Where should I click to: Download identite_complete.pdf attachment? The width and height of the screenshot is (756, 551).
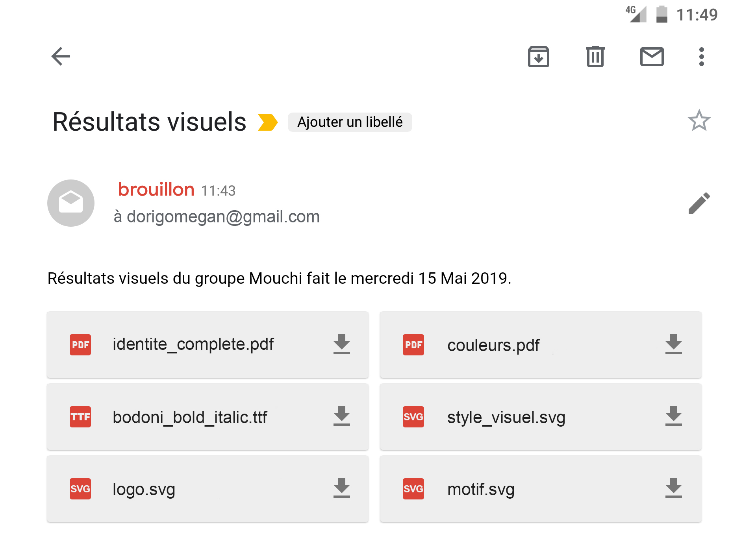coord(341,344)
